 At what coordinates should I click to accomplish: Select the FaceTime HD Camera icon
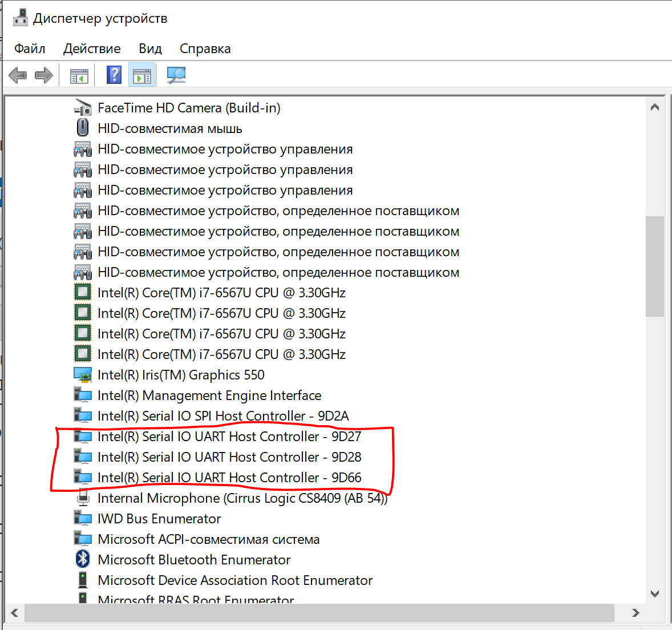[83, 108]
